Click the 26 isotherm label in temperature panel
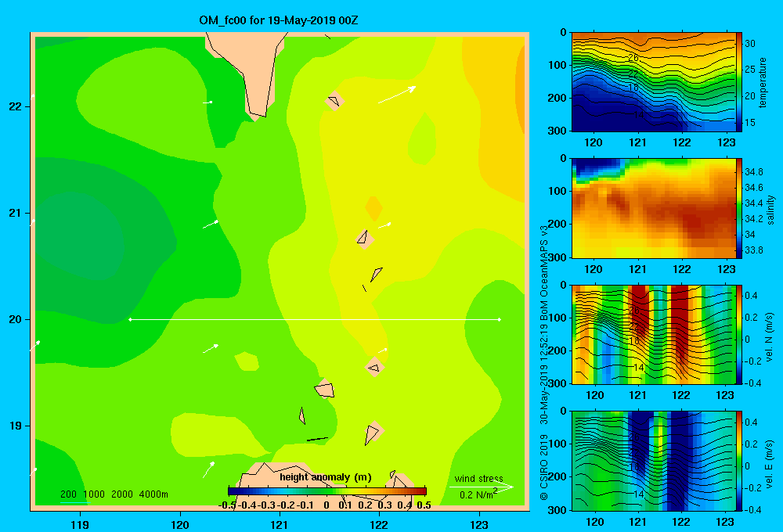783x532 pixels. (633, 58)
